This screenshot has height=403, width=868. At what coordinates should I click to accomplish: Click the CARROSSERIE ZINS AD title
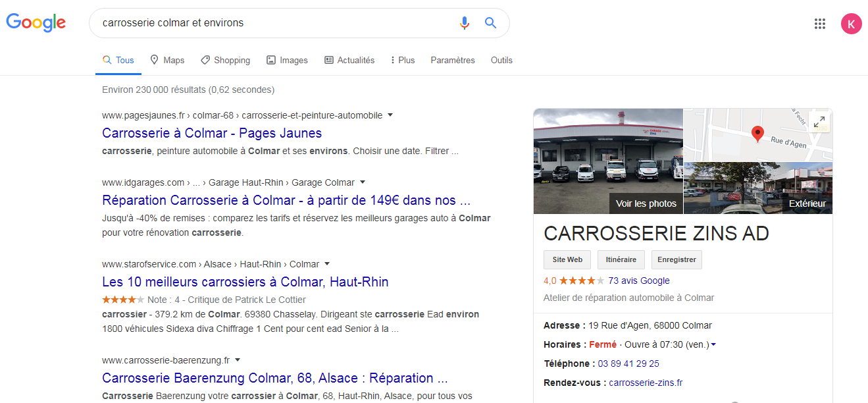click(x=656, y=233)
